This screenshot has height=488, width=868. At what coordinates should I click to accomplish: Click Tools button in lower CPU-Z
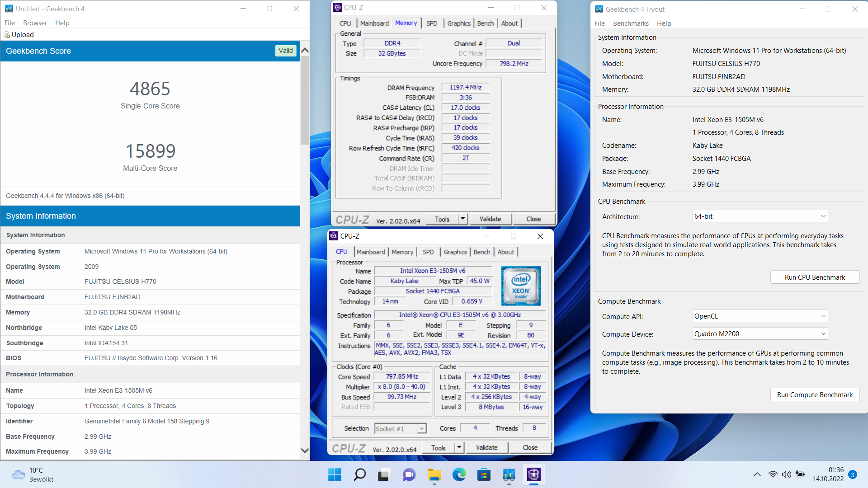(x=439, y=448)
